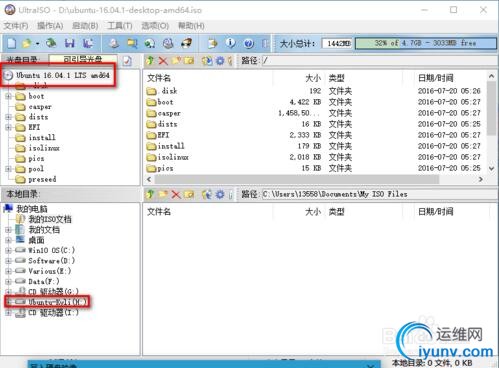
Task: Click the image properties icon beside 可引导光盘
Action: [127, 61]
